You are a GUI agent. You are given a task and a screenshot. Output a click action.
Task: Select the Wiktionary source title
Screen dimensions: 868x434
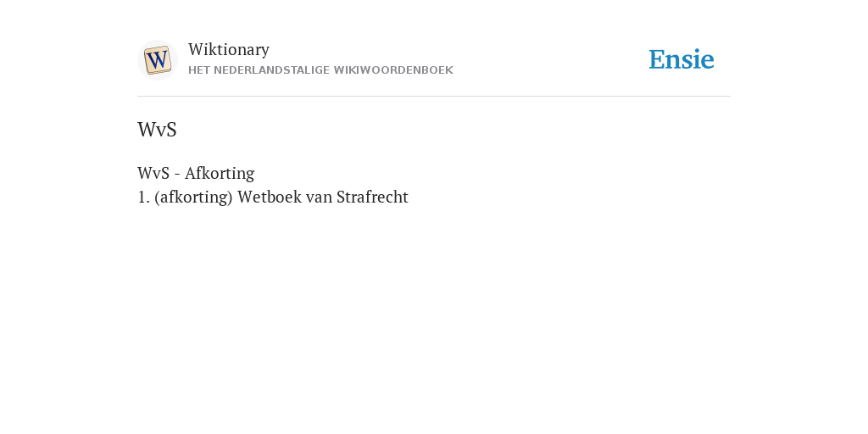pos(229,49)
